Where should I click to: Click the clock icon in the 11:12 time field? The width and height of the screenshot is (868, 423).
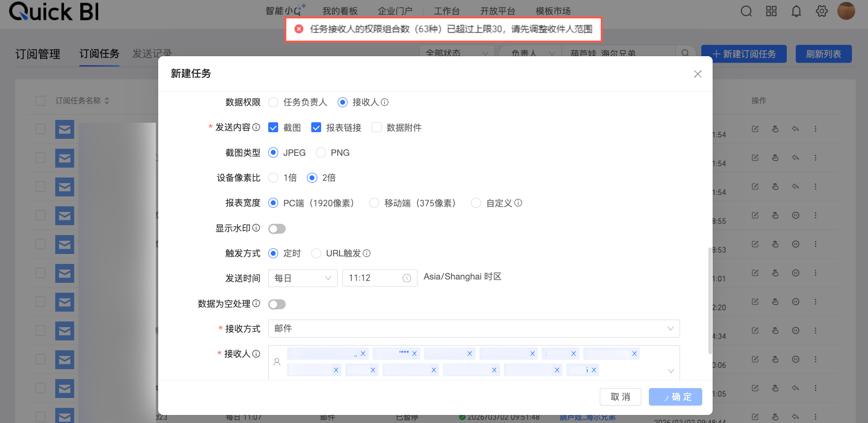(407, 279)
